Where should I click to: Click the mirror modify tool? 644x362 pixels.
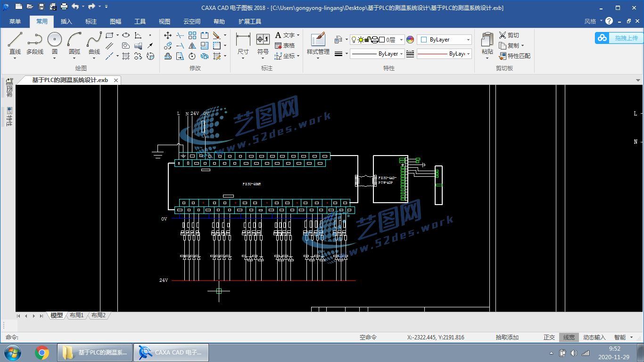[192, 46]
